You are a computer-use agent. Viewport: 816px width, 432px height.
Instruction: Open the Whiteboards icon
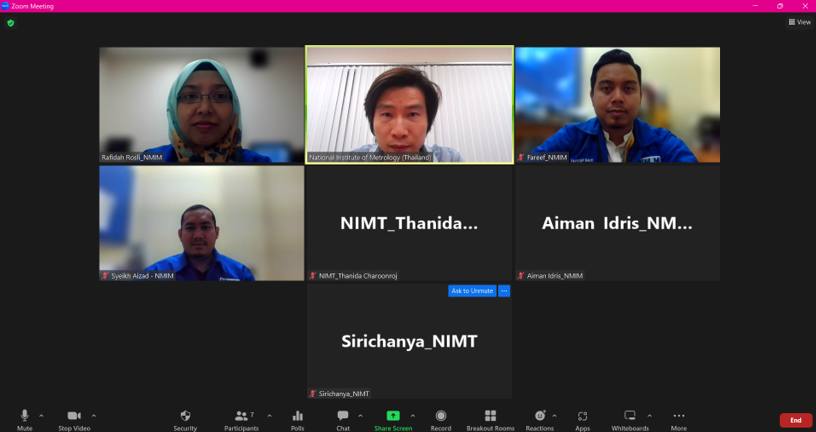click(630, 416)
